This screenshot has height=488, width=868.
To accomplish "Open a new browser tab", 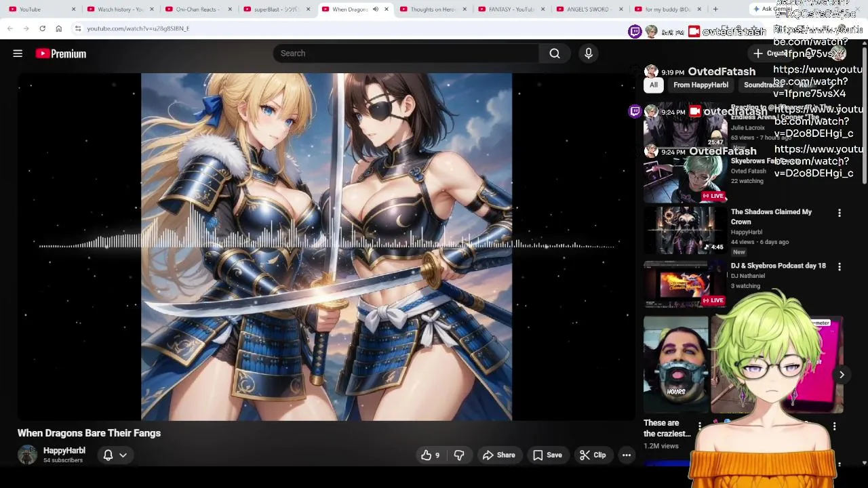I will click(715, 9).
